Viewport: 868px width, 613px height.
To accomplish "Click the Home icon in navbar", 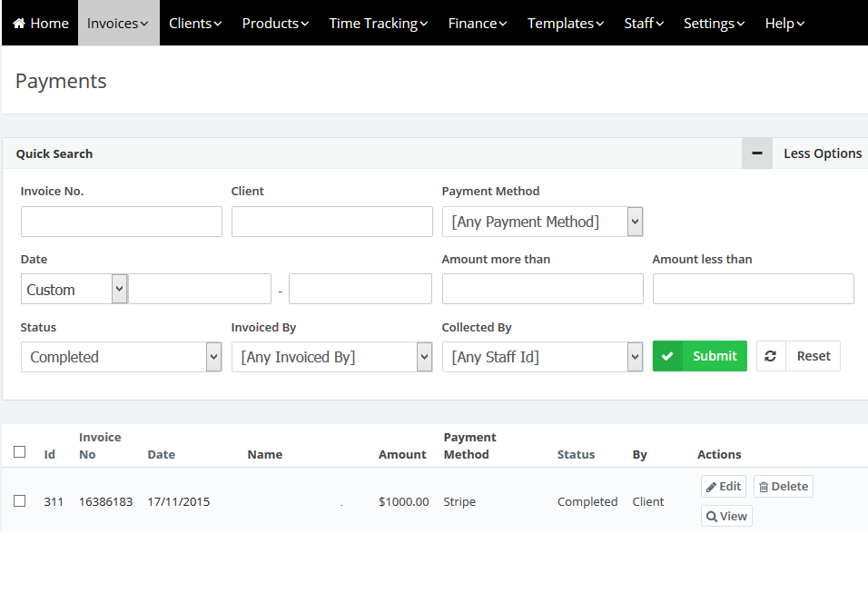I will [19, 24].
